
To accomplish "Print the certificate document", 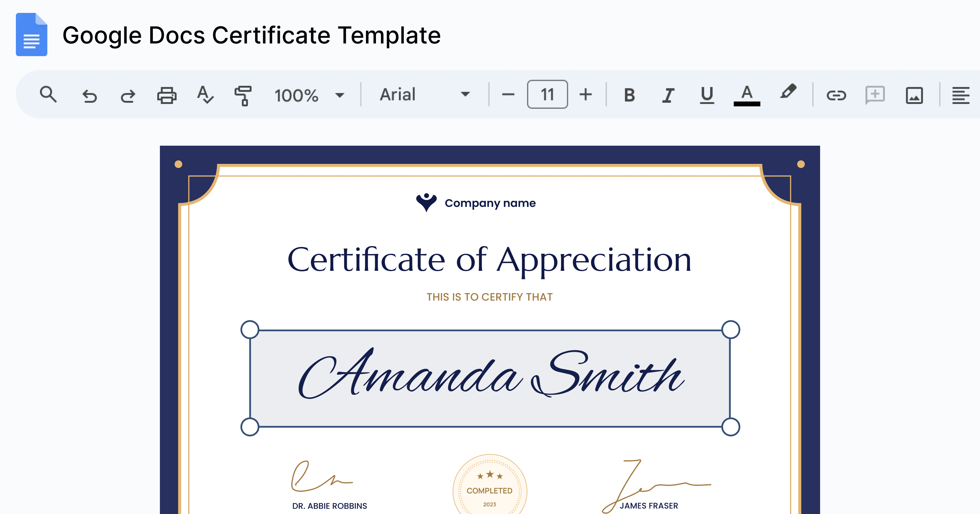I will pyautogui.click(x=167, y=95).
